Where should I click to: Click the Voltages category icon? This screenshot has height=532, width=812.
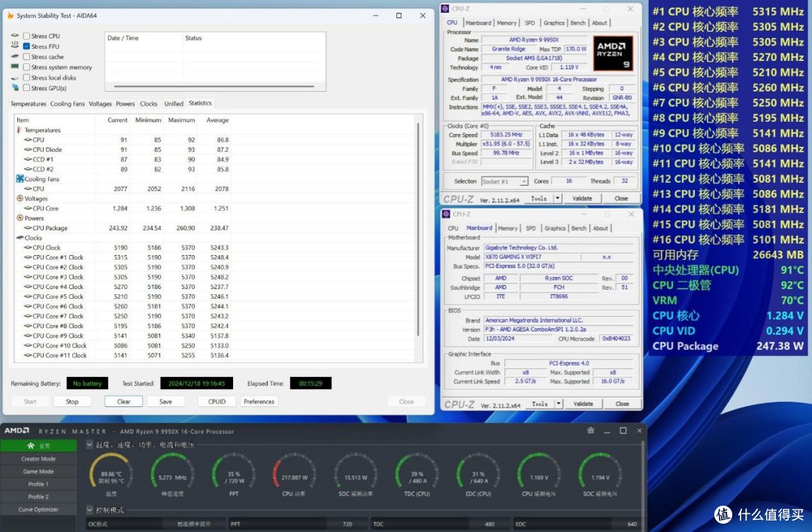tap(20, 199)
